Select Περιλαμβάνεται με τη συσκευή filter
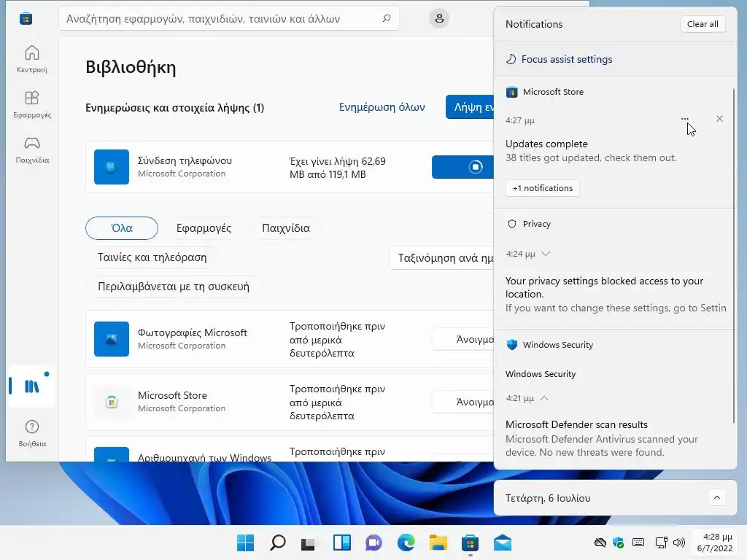Screen dimensions: 747x560 coord(174,287)
